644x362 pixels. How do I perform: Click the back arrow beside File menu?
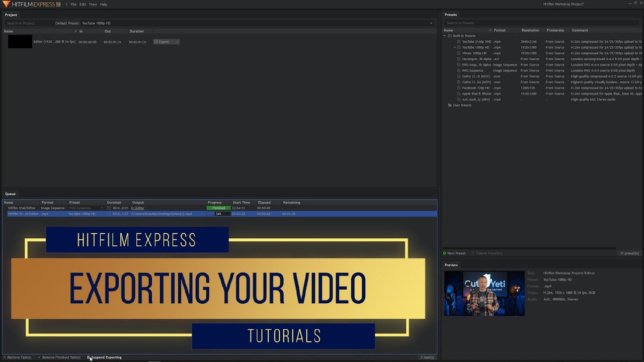(66, 4)
